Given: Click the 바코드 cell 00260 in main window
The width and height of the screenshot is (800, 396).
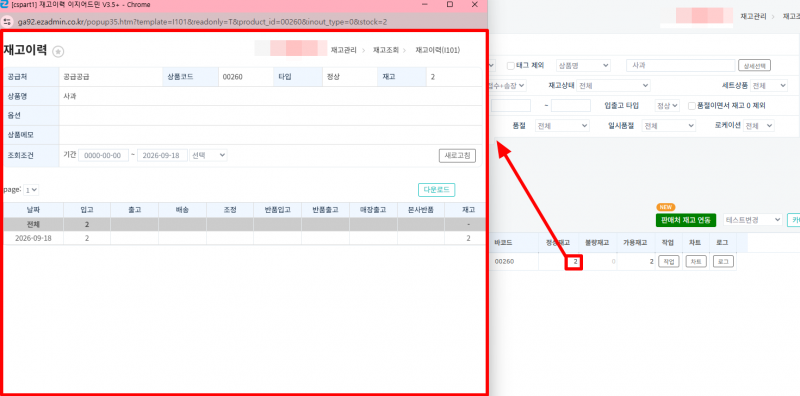Looking at the screenshot, I should click(504, 262).
